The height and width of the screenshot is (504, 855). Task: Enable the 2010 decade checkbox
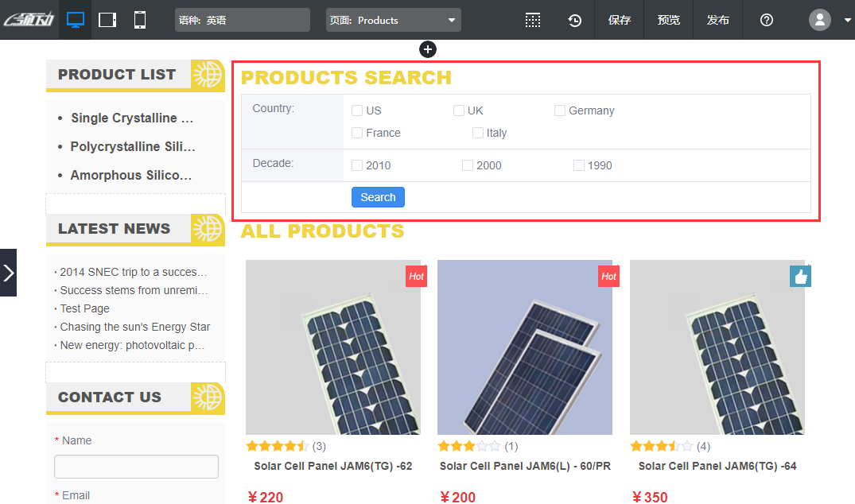pos(357,165)
